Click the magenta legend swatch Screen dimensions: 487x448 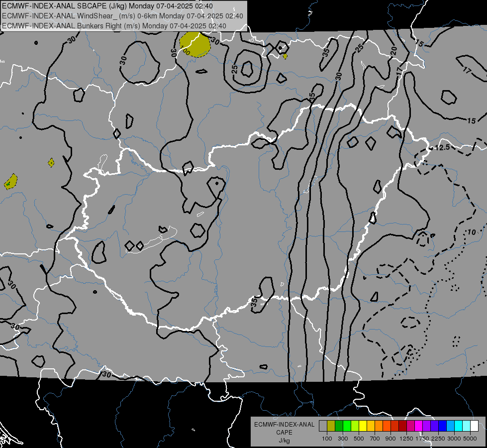click(419, 426)
